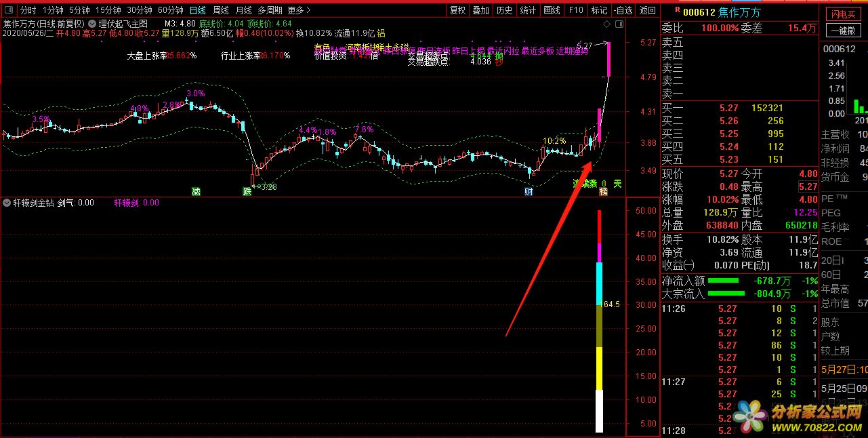
Task: Open the 多周期 multi-period view
Action: [270, 10]
